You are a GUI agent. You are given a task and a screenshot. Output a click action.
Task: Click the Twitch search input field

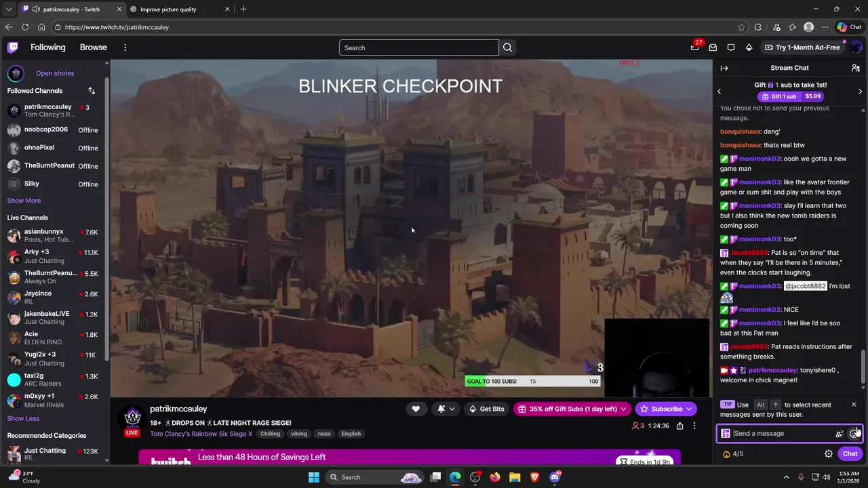[418, 47]
